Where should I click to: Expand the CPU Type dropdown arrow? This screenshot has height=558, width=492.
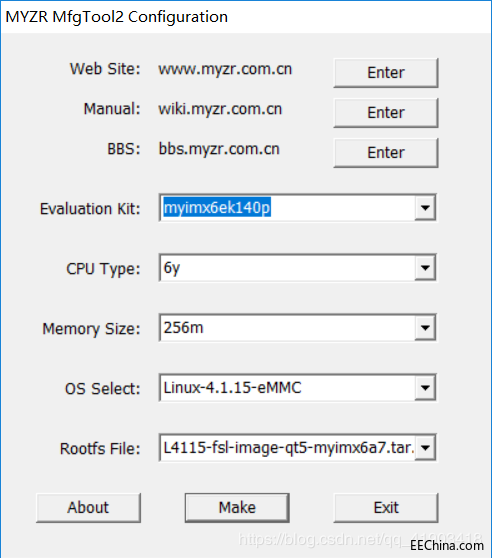point(425,268)
